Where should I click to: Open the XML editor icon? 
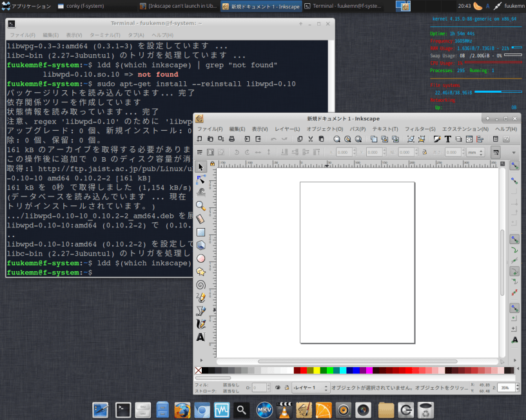coord(469,138)
